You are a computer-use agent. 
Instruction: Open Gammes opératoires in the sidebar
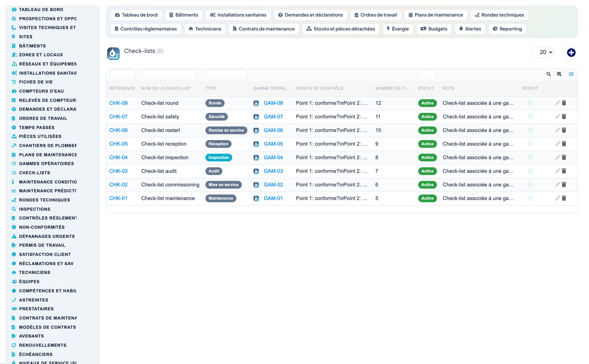(46, 164)
